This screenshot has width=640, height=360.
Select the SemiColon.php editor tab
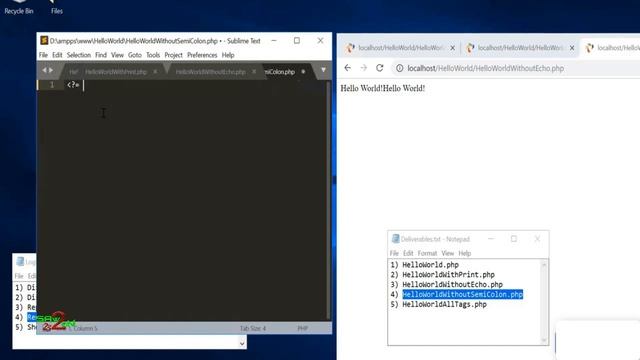pos(280,72)
